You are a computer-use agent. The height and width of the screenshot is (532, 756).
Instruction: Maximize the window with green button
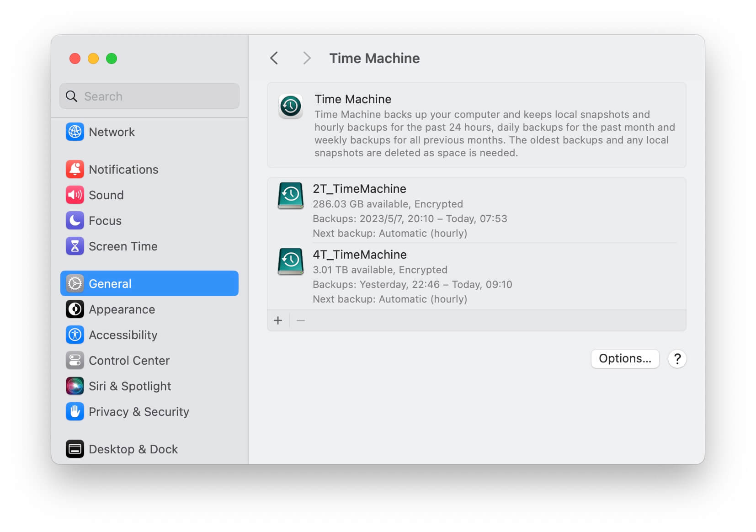(112, 59)
